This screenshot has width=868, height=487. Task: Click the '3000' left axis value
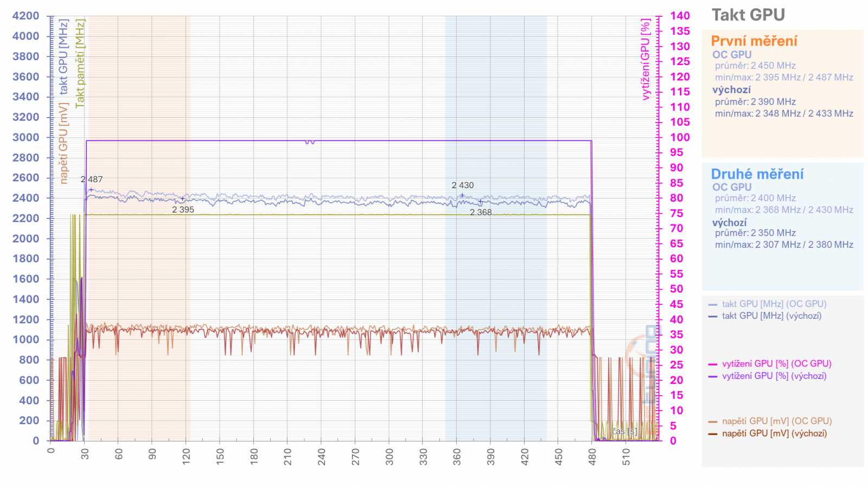[x=26, y=137]
